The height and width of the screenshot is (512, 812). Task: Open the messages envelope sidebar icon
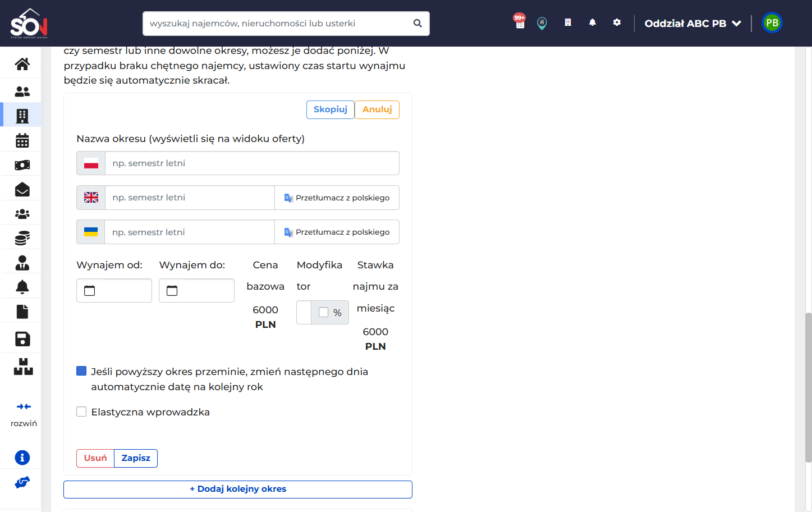pyautogui.click(x=22, y=189)
